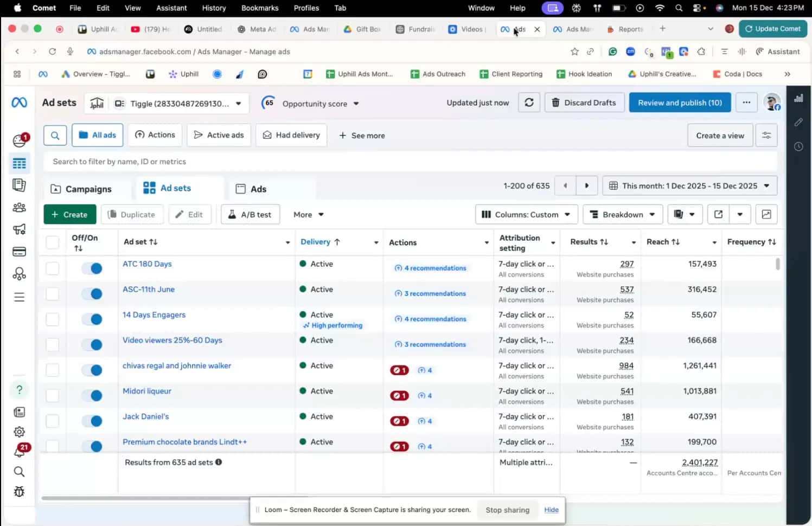Toggle off the ATC 180 Days ad set

(x=92, y=268)
